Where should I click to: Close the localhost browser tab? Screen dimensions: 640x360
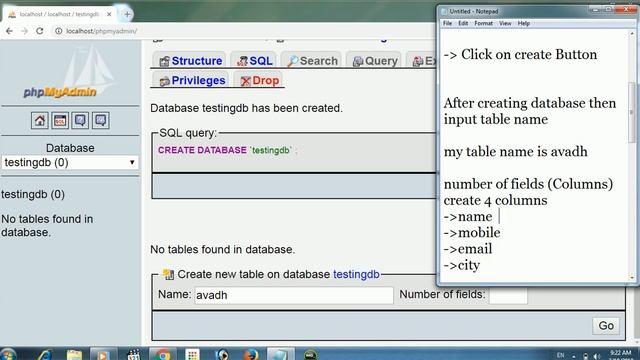coord(109,14)
